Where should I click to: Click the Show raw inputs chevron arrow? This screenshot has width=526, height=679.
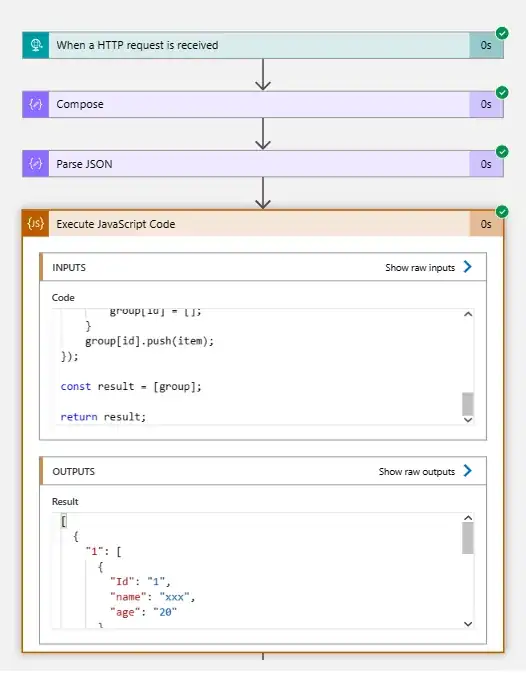point(468,267)
